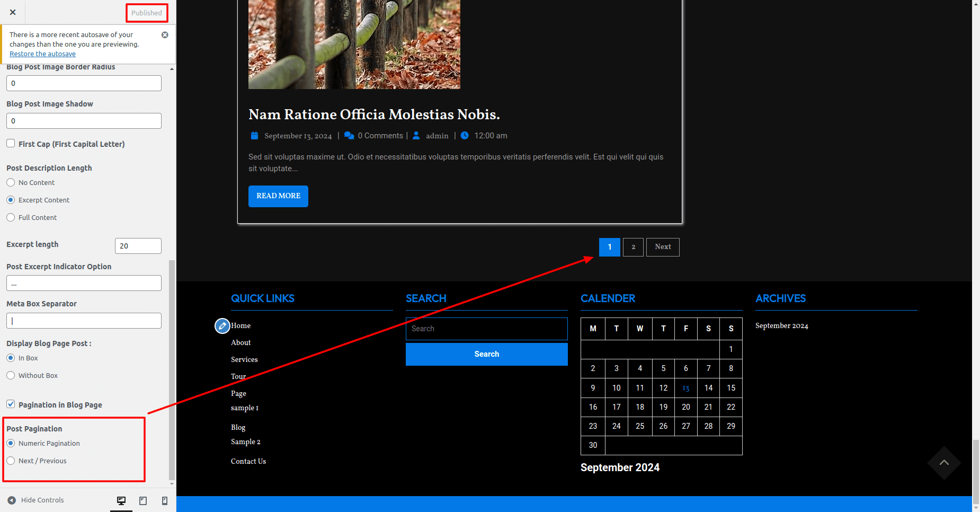
Task: Select the Full Content radio option
Action: pos(11,217)
